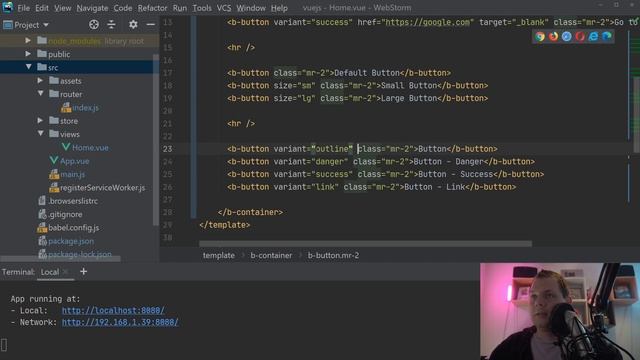Screen dimensions: 640x360
Task: Open the Run menu
Action: 180,8
